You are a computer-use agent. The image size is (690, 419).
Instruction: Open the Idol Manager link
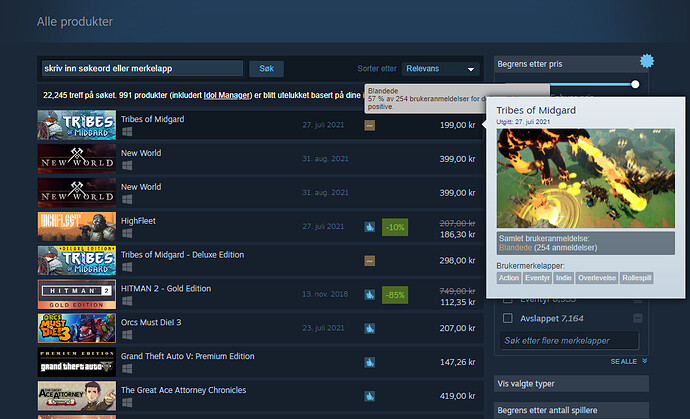pyautogui.click(x=228, y=95)
